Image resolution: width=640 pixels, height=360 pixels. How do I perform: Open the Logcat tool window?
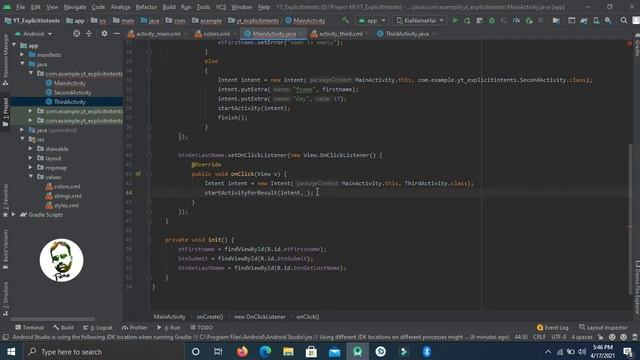tap(98, 327)
